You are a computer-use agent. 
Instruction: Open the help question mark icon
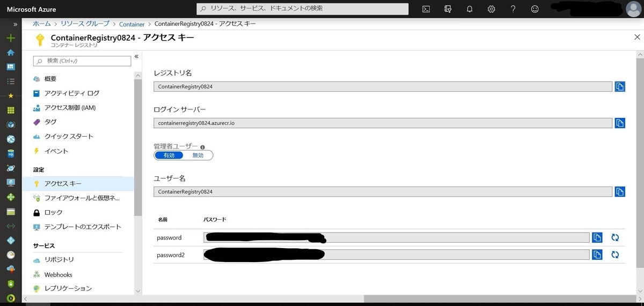513,9
